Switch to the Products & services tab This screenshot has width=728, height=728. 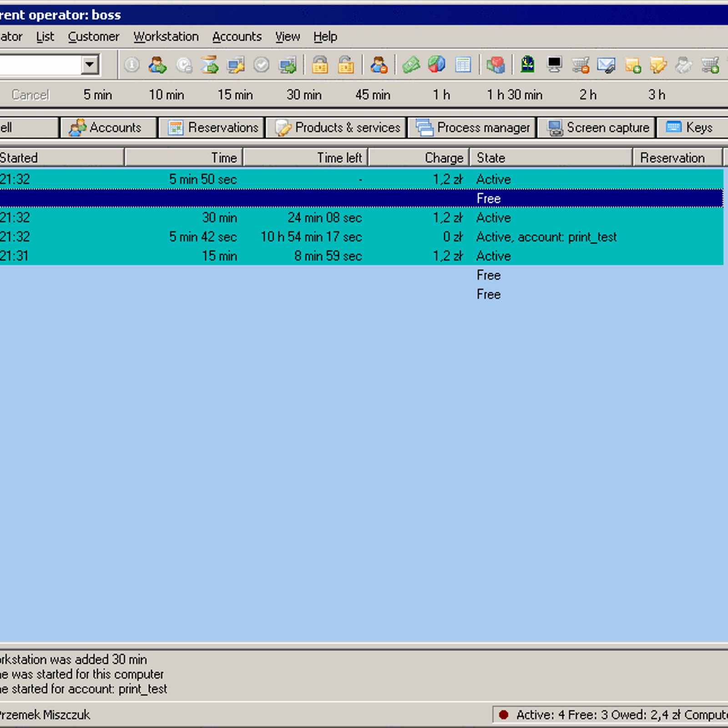336,127
